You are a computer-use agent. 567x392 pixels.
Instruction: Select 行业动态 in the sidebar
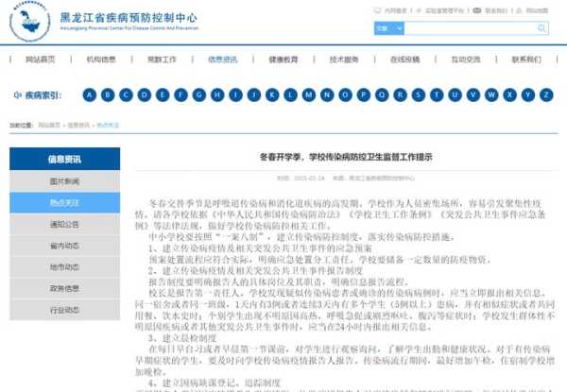64,310
